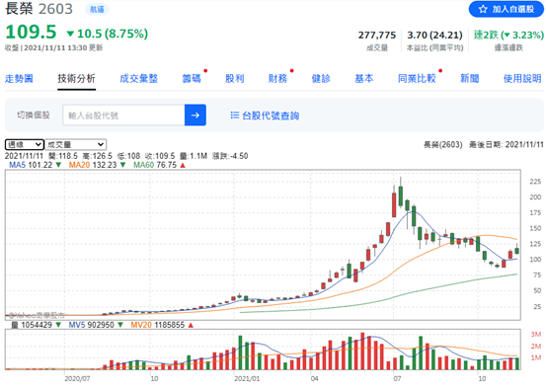Screen dimensions: 546x392
Task: Go to the 股利 tab
Action: 235,79
